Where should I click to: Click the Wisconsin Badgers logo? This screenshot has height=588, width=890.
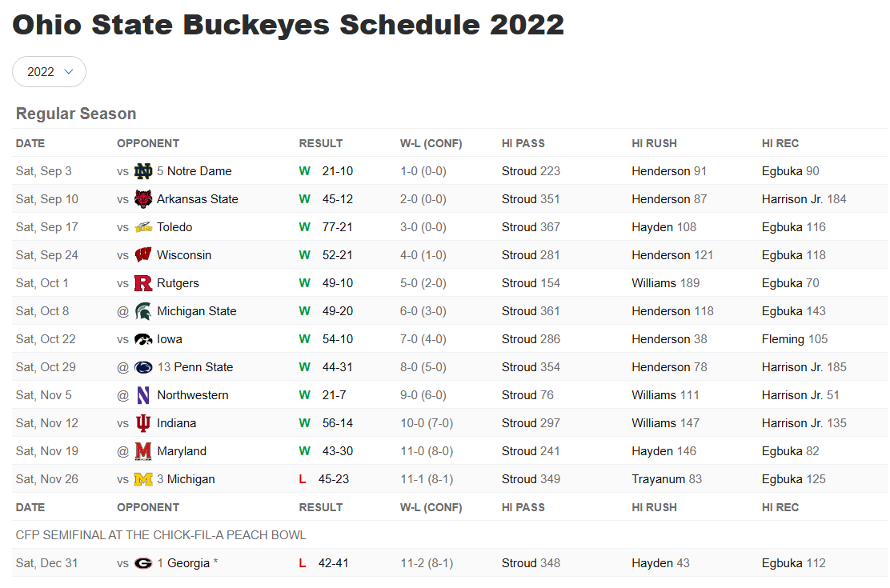coord(143,255)
